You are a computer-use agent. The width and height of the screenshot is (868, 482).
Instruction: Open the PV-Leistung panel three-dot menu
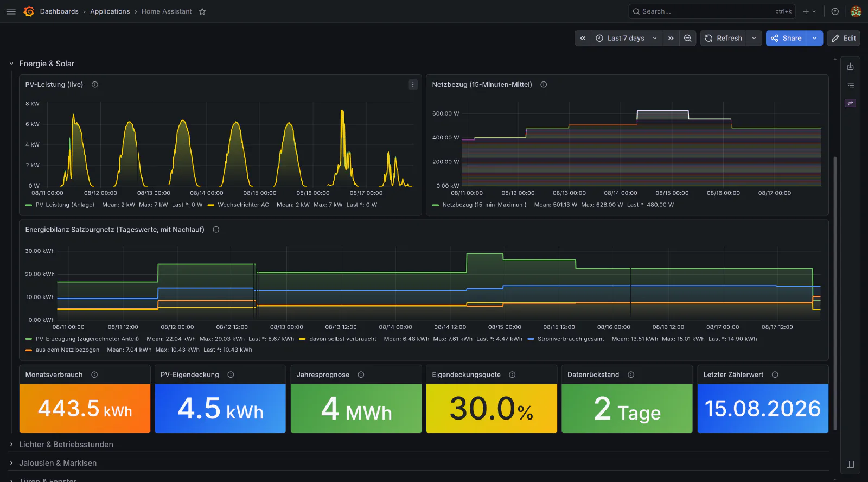pyautogui.click(x=413, y=84)
